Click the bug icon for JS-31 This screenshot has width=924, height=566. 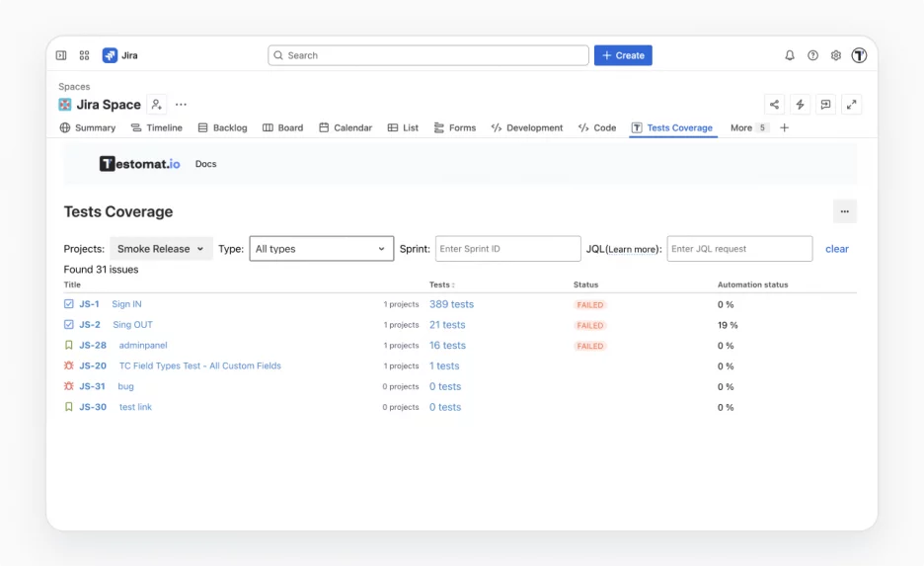coord(69,387)
